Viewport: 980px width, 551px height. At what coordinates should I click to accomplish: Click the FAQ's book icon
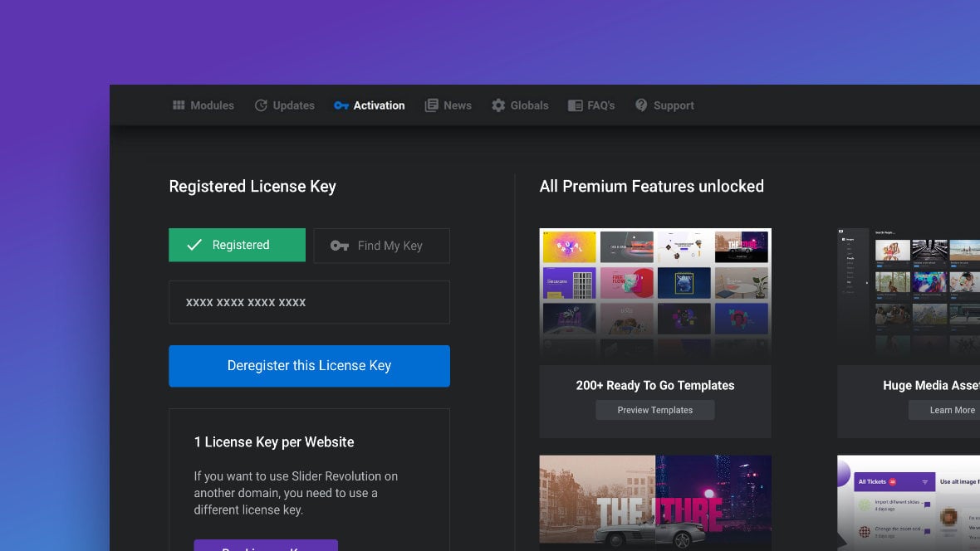(575, 105)
